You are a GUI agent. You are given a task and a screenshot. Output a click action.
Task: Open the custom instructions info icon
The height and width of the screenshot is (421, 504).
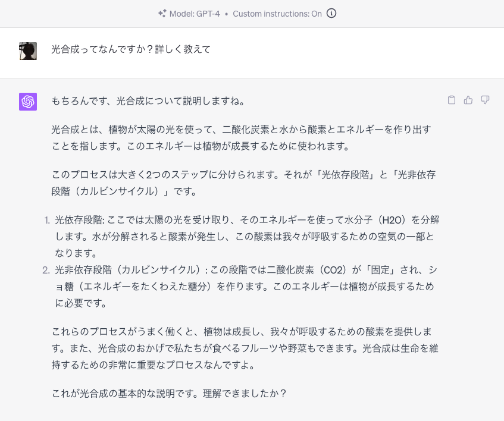pos(331,14)
